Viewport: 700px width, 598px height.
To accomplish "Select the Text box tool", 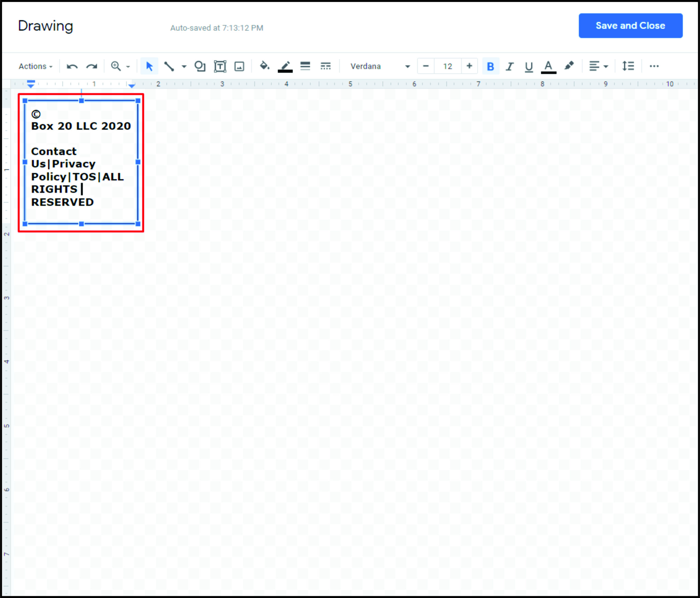I will coord(220,66).
